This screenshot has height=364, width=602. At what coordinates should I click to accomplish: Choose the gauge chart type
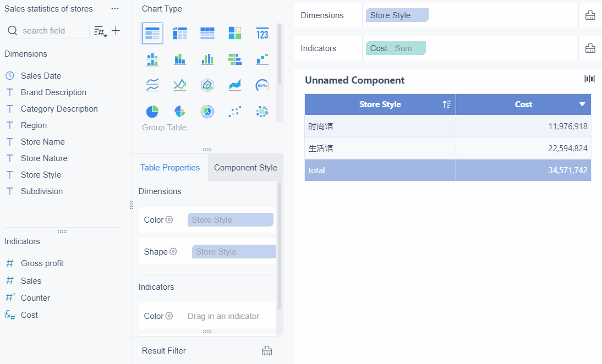(262, 85)
